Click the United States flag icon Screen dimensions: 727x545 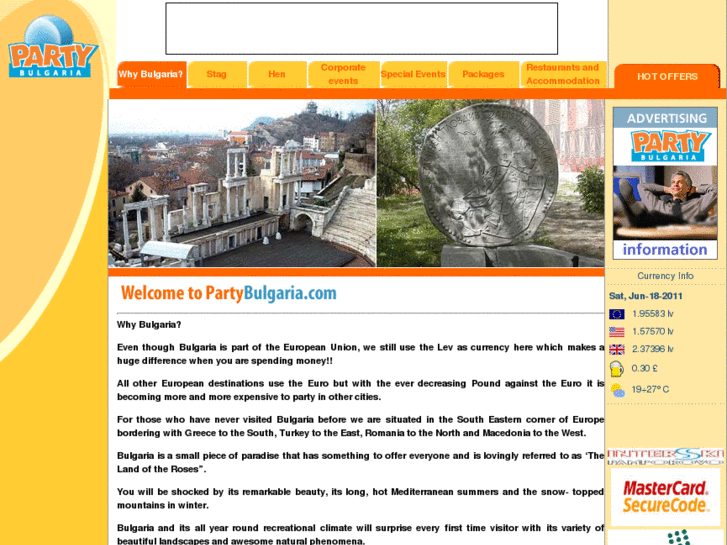pyautogui.click(x=616, y=332)
